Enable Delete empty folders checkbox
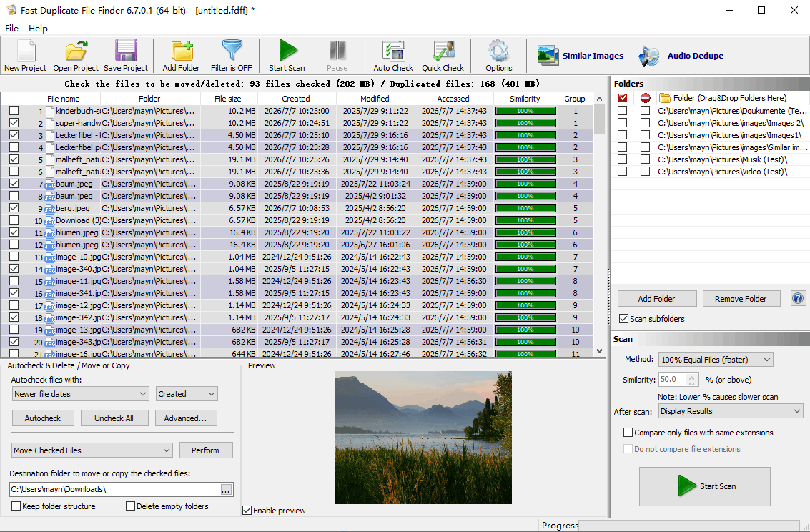Image resolution: width=810 pixels, height=532 pixels. click(x=130, y=506)
